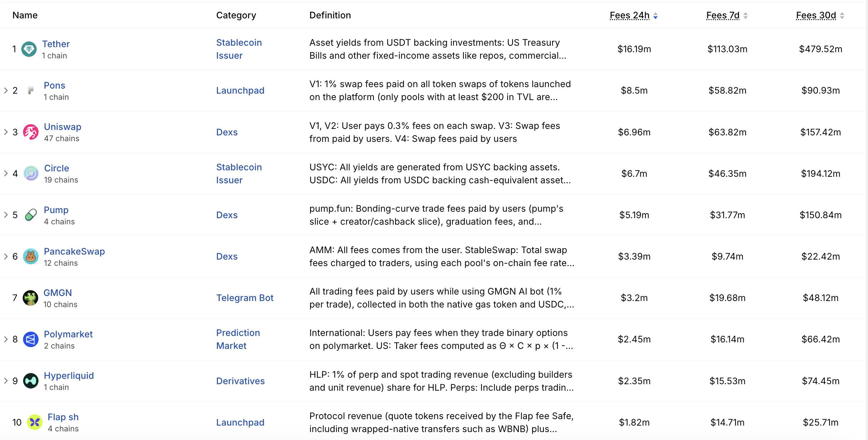Click the Hyperliquid logo icon

click(x=31, y=381)
